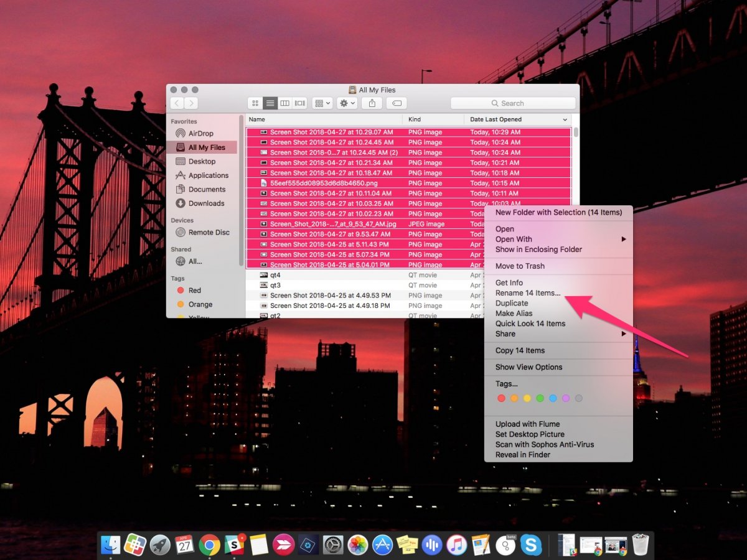Image resolution: width=747 pixels, height=560 pixels.
Task: Click the Edit Tags toolbar icon
Action: click(x=397, y=103)
